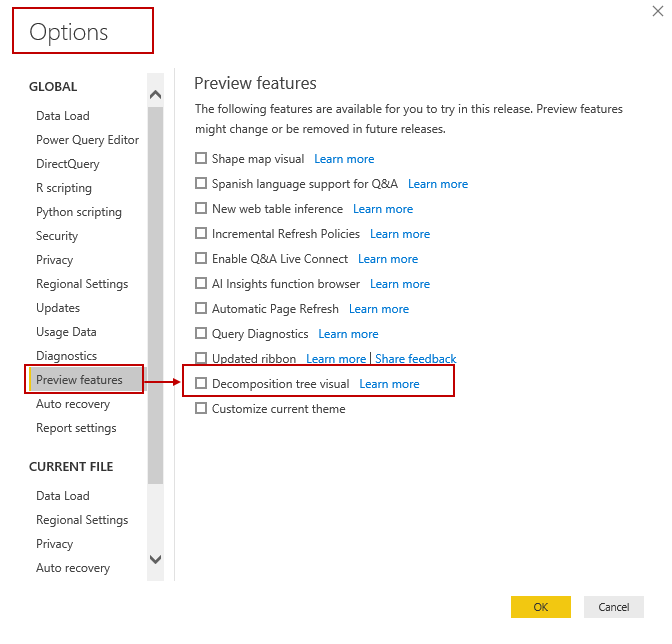Enable the Shape map visual checkbox
The image size is (672, 644).
coord(201,158)
